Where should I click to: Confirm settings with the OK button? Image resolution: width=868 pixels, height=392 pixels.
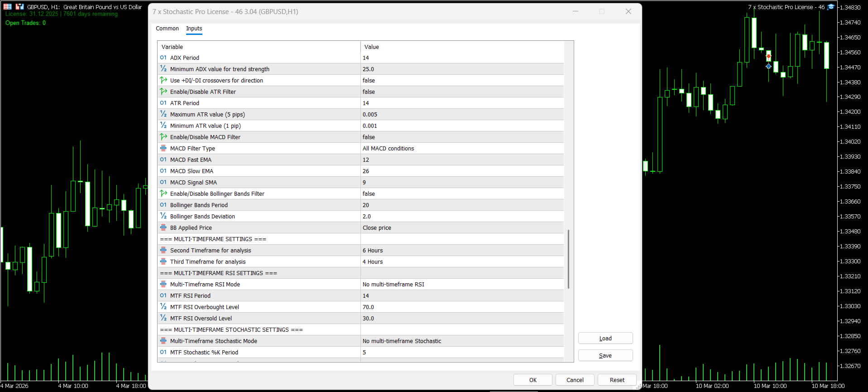click(533, 380)
